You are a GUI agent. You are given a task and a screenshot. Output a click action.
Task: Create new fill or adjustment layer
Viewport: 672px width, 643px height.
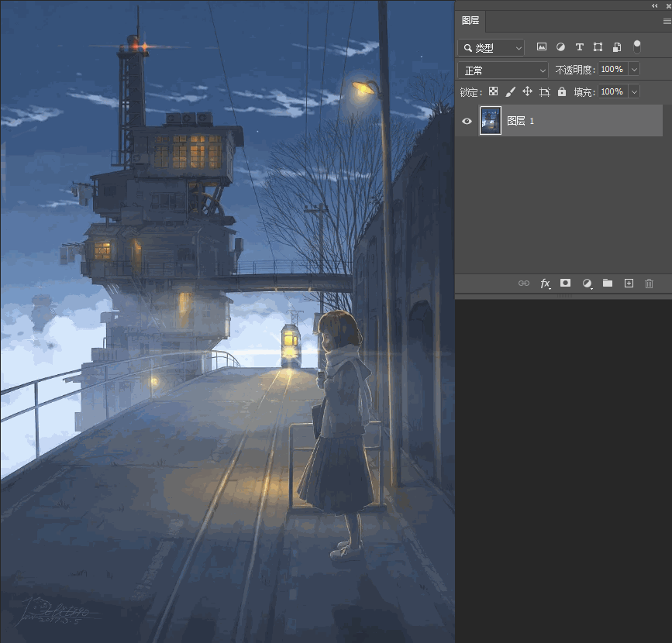(587, 284)
